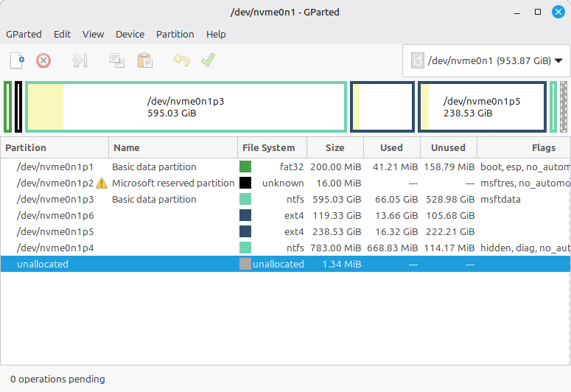Select the nvme0n1p3 block in disk map
571x392 pixels.
pyautogui.click(x=186, y=108)
